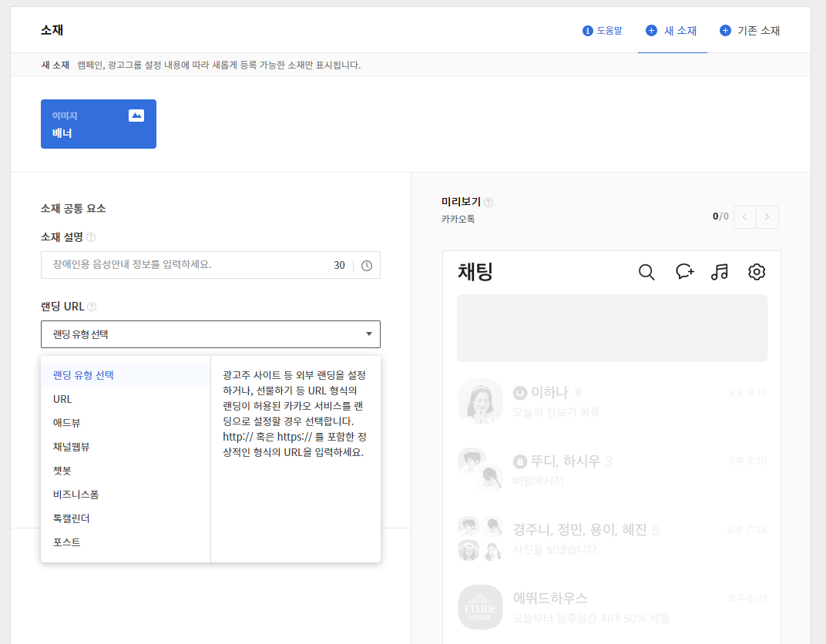826x644 pixels.
Task: Choose 채널웹뷰 as landing type
Action: point(126,447)
